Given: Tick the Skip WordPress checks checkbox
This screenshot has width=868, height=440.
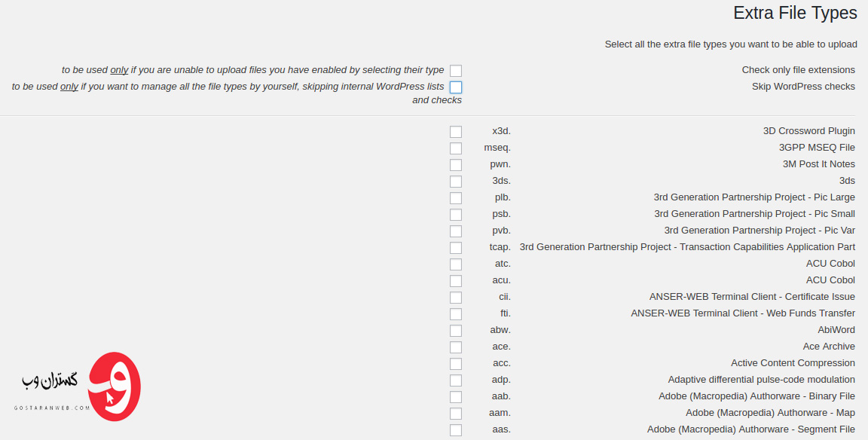Looking at the screenshot, I should click(456, 87).
